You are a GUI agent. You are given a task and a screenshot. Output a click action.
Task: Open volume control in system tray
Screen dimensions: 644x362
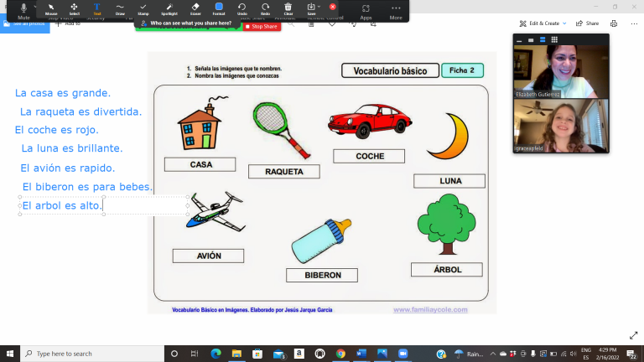[x=574, y=354]
